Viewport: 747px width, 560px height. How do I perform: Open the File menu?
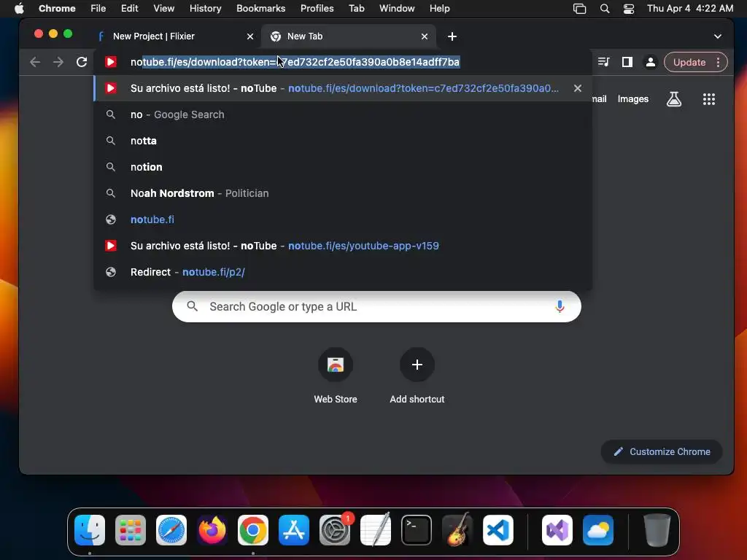coord(98,8)
